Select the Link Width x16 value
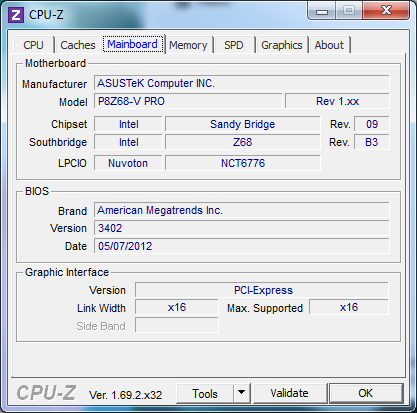Screen dimensions: 417x413 pos(177,307)
